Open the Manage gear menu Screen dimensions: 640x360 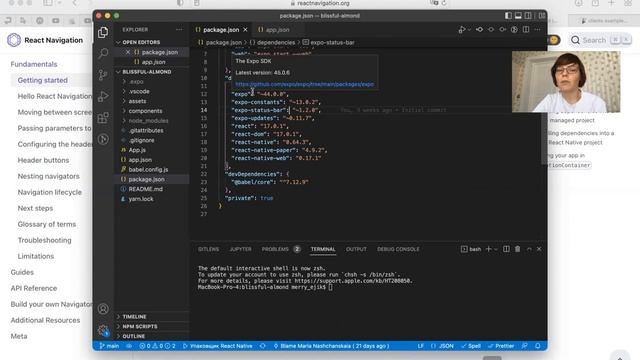pos(103,330)
